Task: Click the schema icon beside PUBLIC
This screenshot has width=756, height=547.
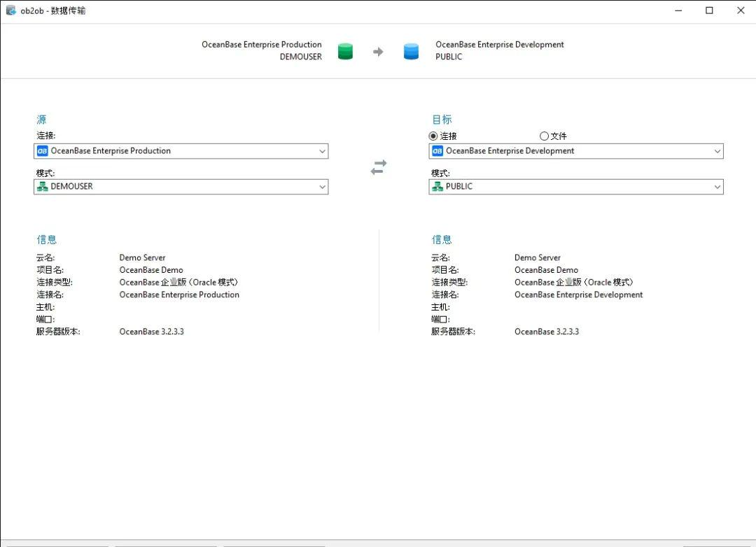Action: point(437,187)
